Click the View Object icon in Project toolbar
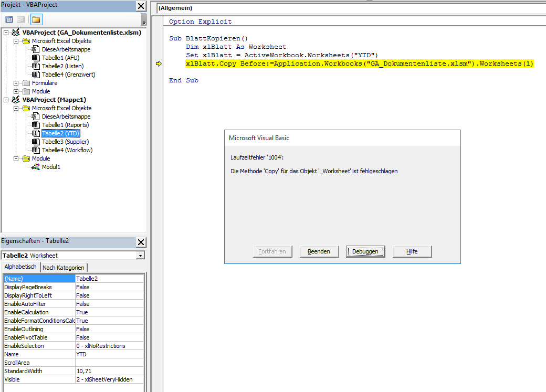This screenshot has height=392, width=546. pos(21,20)
